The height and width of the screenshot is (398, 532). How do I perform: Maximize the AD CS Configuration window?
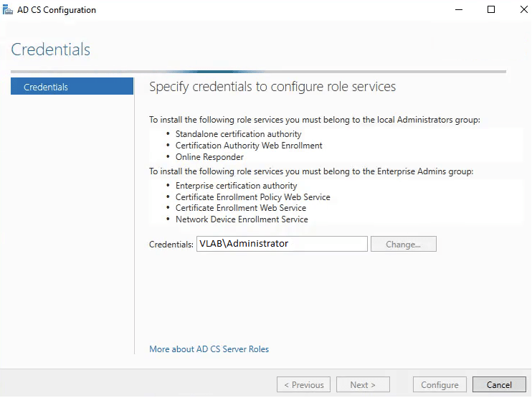pos(491,10)
